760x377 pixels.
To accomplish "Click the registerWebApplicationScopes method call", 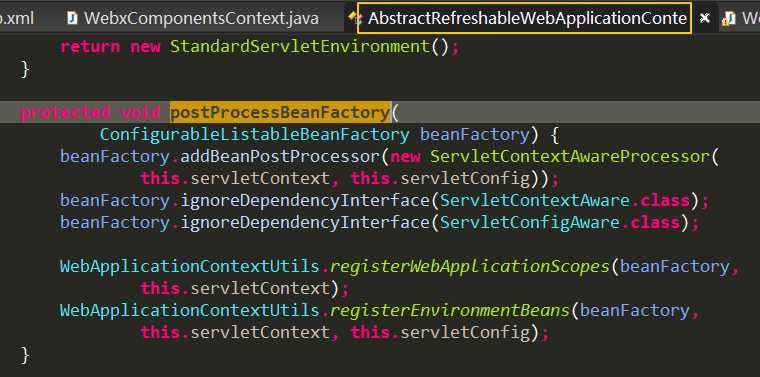I will pos(469,267).
